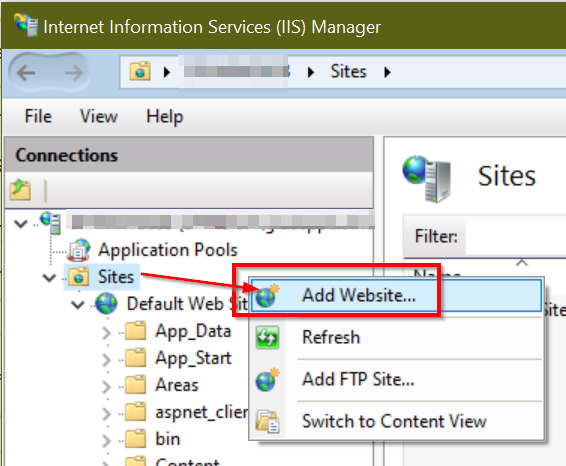The width and height of the screenshot is (566, 466).
Task: Click the Switch to Content View icon
Action: click(x=267, y=421)
